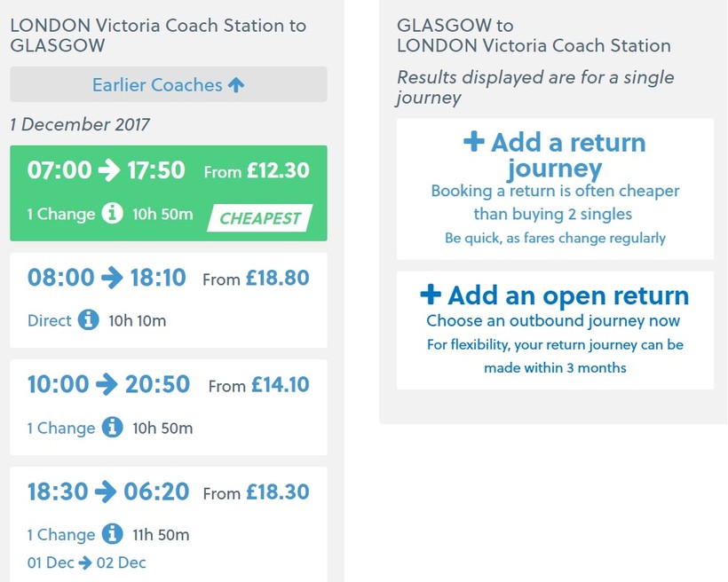Choose the 08:00 to 18:10 journey

click(107, 279)
